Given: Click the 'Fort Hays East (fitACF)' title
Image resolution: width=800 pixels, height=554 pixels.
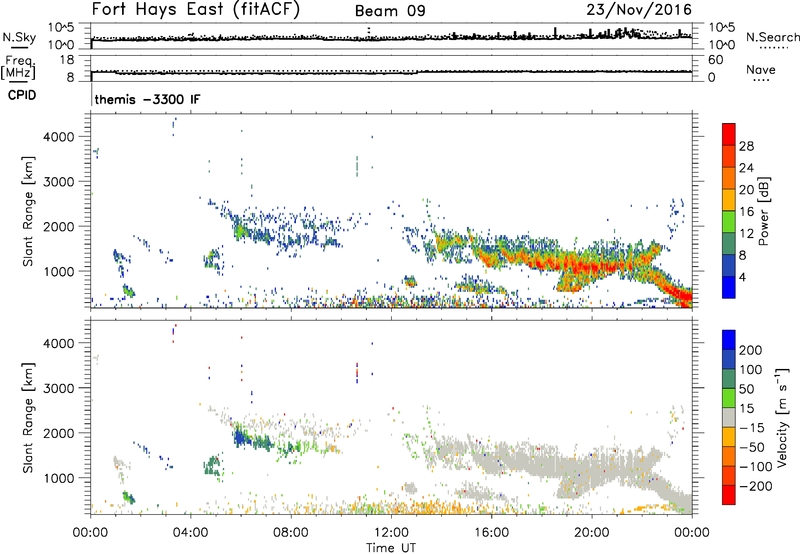Looking at the screenshot, I should (x=195, y=9).
